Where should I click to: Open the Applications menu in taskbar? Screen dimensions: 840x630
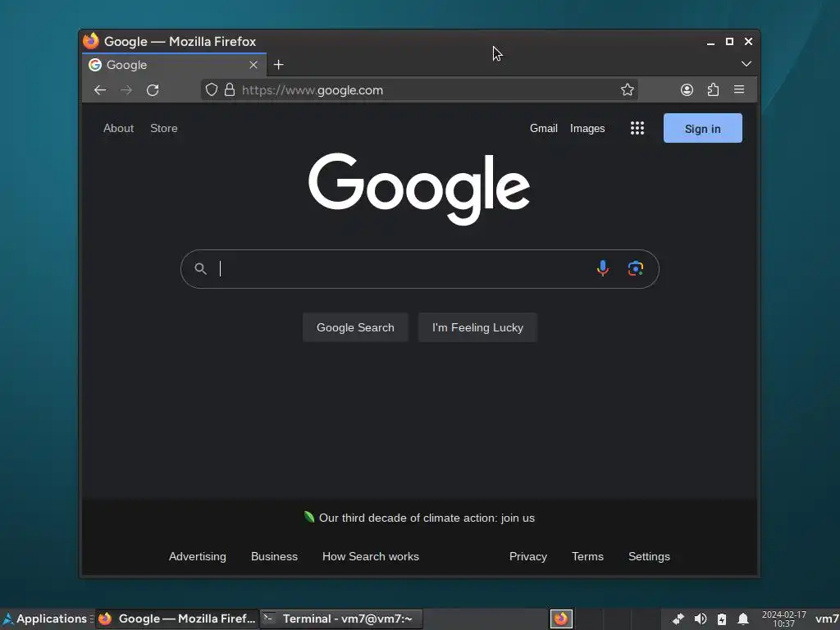pyautogui.click(x=45, y=619)
